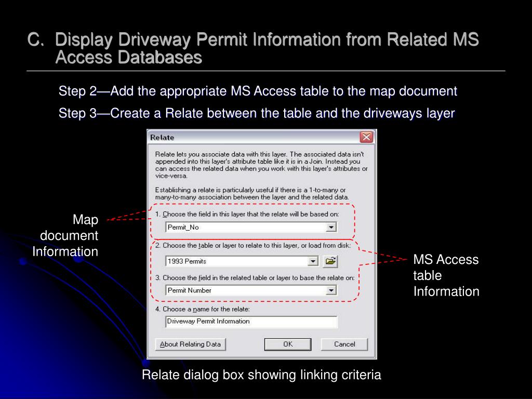Expand the 1993 Permits table dropdown arrow
This screenshot has width=532, height=399.
(x=313, y=261)
